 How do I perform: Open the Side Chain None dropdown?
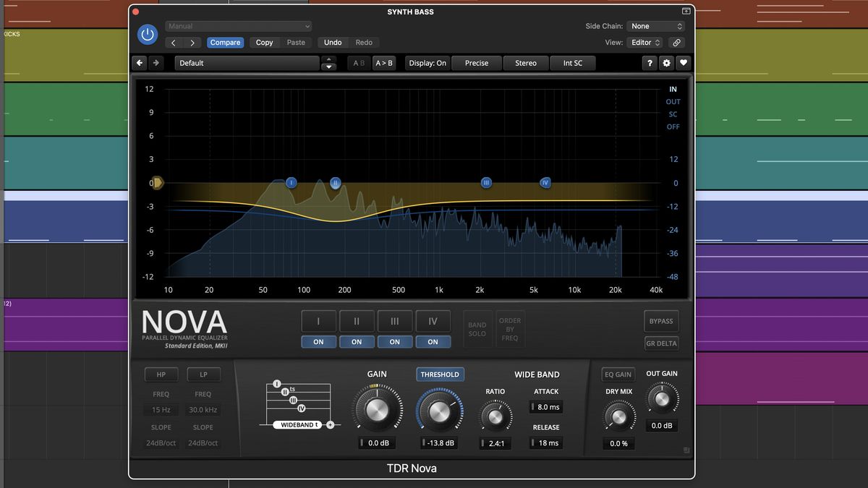click(656, 26)
